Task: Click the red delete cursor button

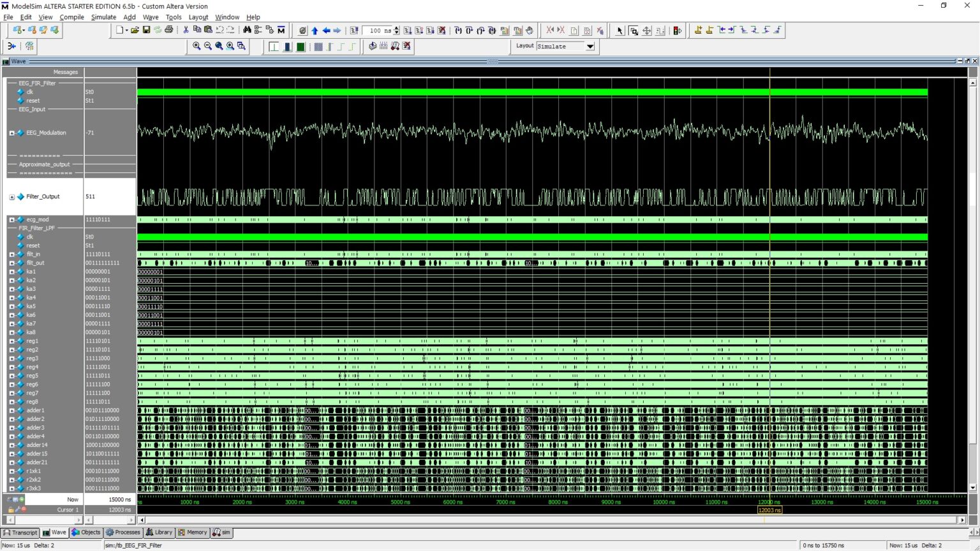Action: [x=24, y=510]
